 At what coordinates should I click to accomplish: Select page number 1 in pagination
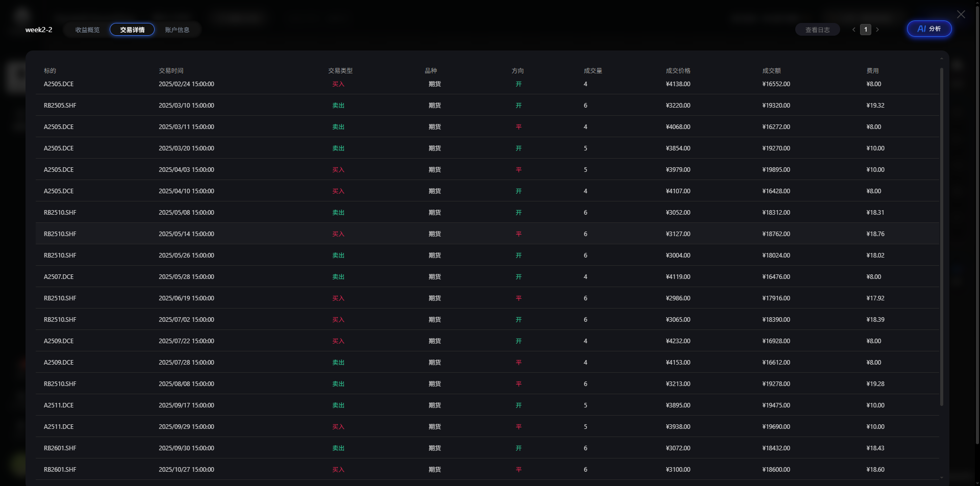tap(865, 30)
